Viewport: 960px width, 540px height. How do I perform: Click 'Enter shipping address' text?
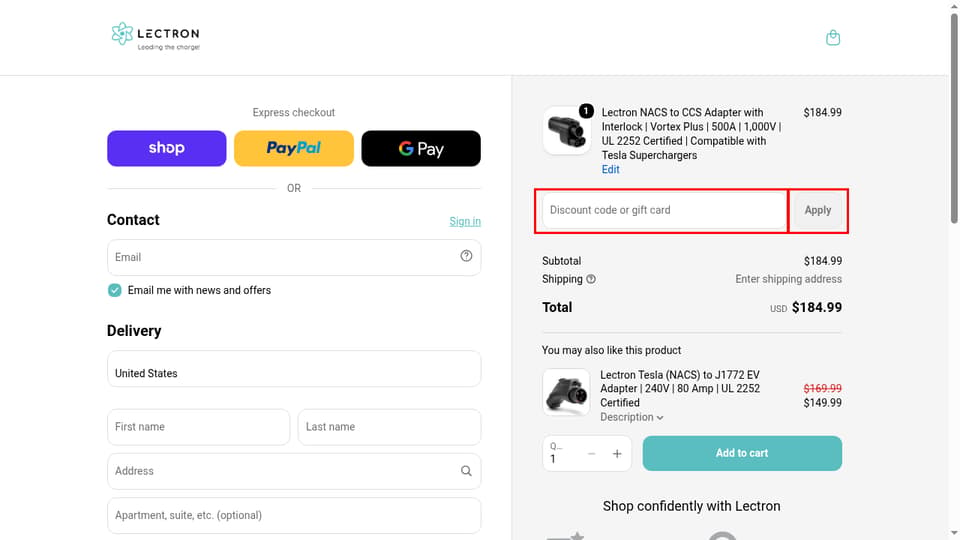click(789, 279)
